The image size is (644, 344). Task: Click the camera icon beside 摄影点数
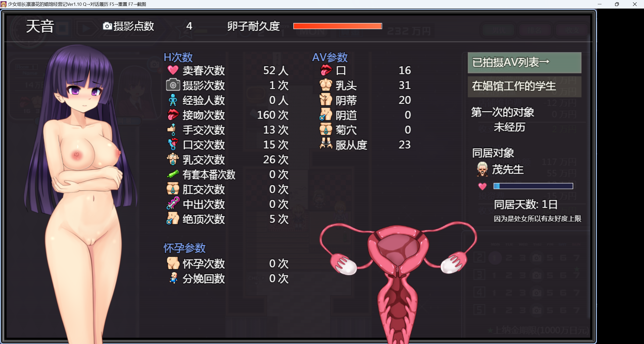(x=107, y=26)
